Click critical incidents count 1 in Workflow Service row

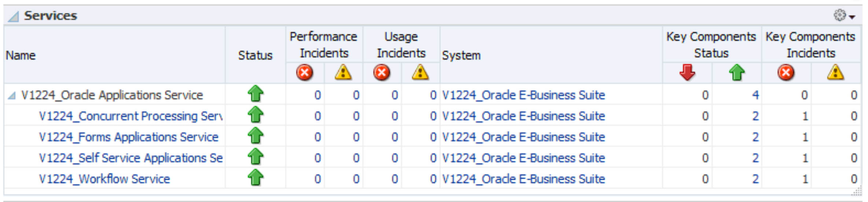[x=805, y=179]
